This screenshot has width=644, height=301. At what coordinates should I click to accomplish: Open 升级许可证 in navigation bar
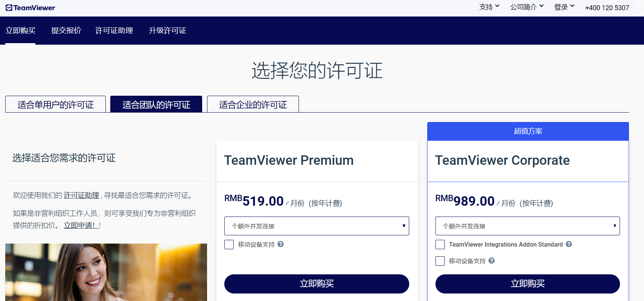[x=167, y=30]
